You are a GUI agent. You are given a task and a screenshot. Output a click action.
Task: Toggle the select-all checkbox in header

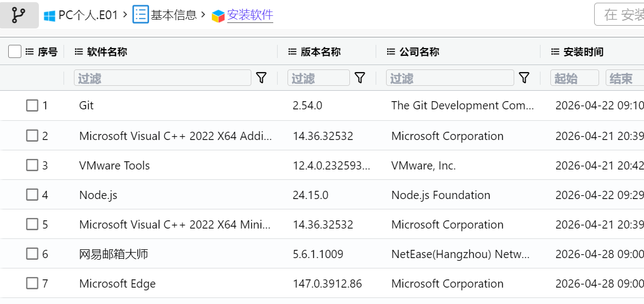coord(15,52)
